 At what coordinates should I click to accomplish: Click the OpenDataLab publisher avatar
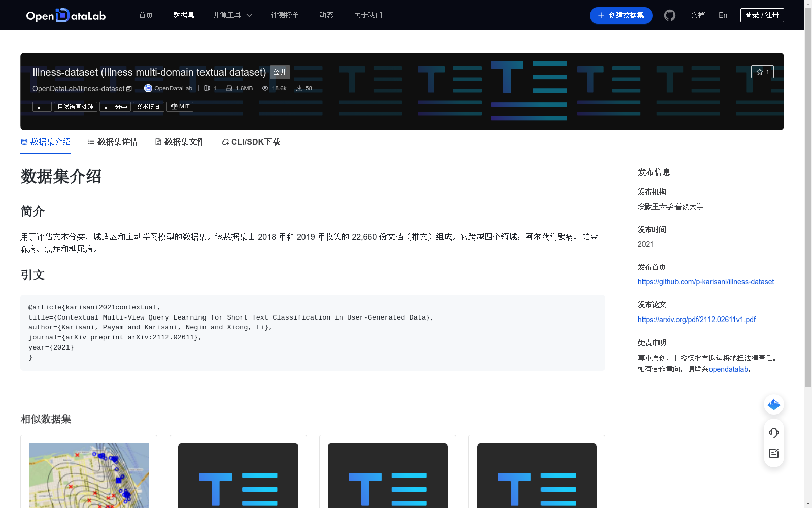tap(148, 88)
